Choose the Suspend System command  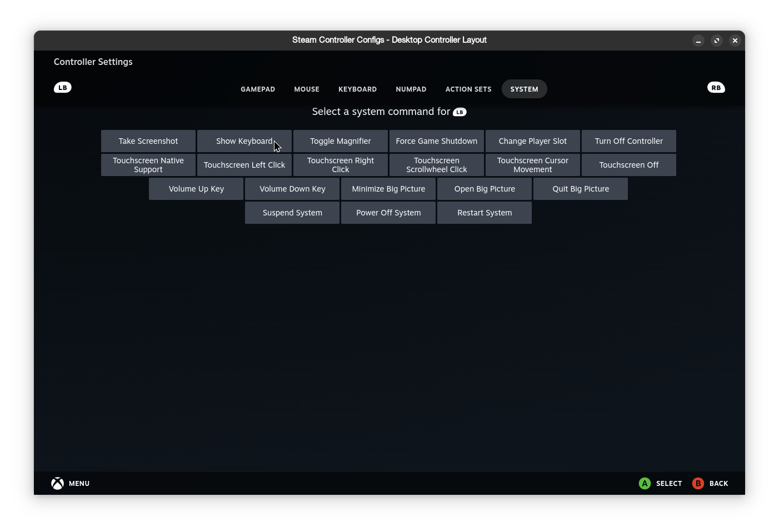point(292,213)
